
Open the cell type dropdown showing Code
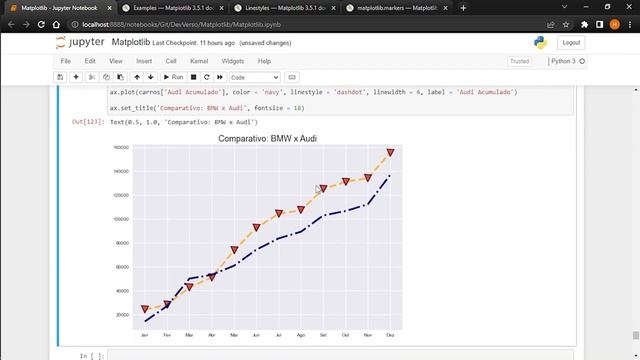click(255, 78)
